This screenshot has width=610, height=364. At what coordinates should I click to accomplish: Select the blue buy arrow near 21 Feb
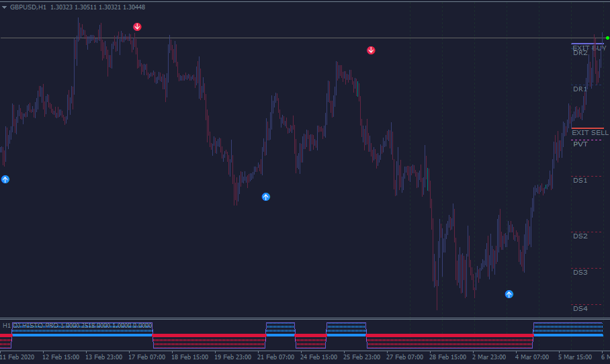265,197
